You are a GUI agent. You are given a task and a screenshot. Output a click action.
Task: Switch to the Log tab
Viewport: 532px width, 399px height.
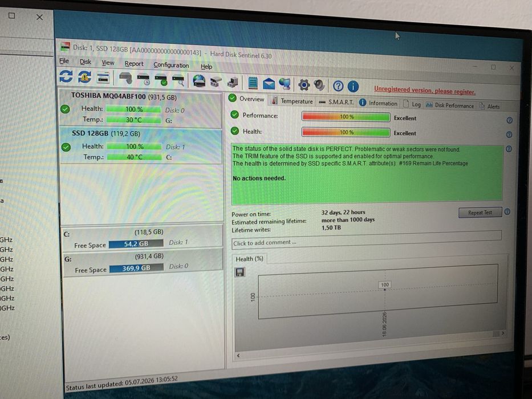[412, 104]
